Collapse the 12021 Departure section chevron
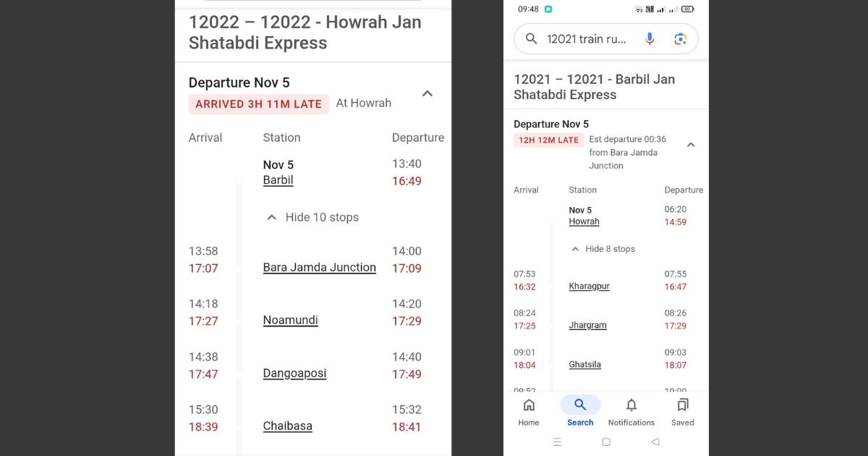The width and height of the screenshot is (868, 456). pos(691,145)
